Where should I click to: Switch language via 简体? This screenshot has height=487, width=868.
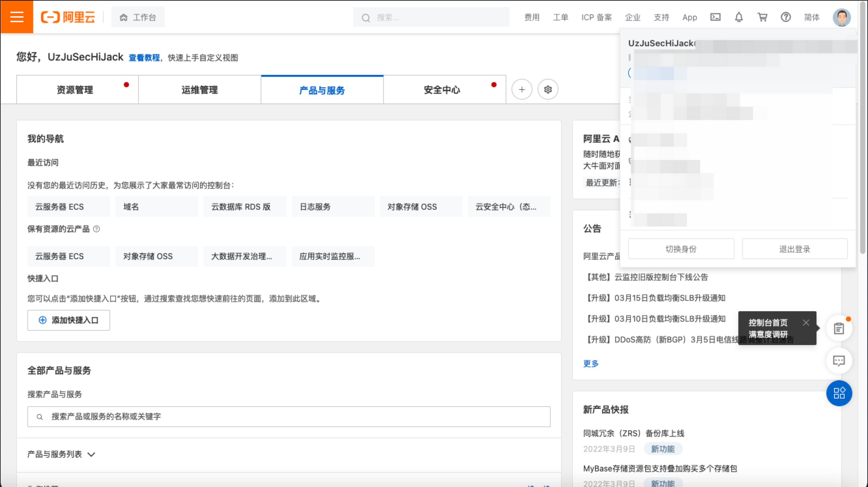pos(811,18)
